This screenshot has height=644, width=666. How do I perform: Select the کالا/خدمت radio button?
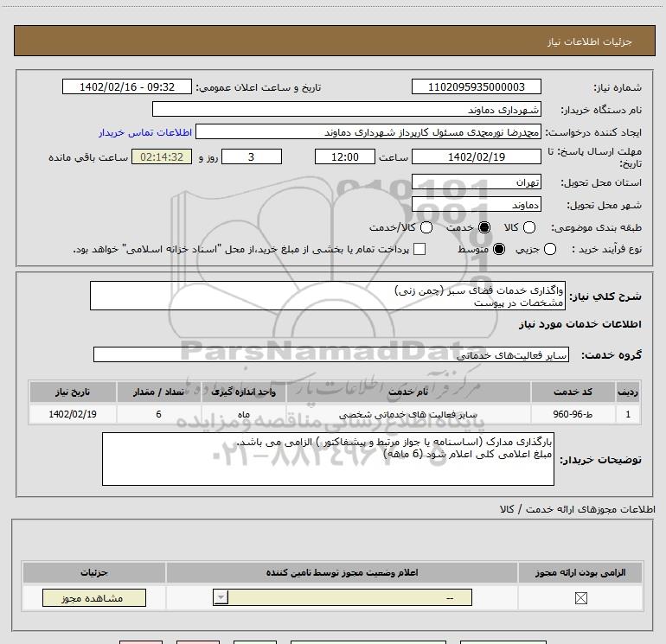tap(426, 227)
